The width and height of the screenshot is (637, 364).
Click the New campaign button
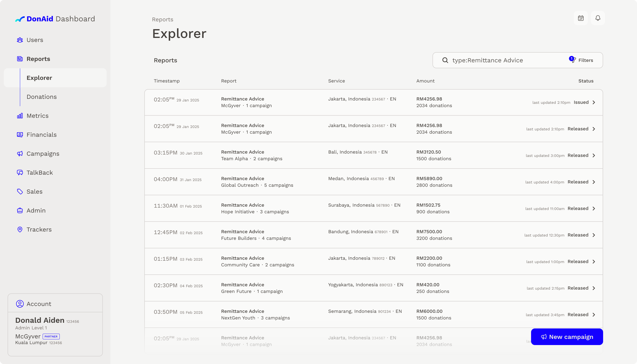(567, 337)
